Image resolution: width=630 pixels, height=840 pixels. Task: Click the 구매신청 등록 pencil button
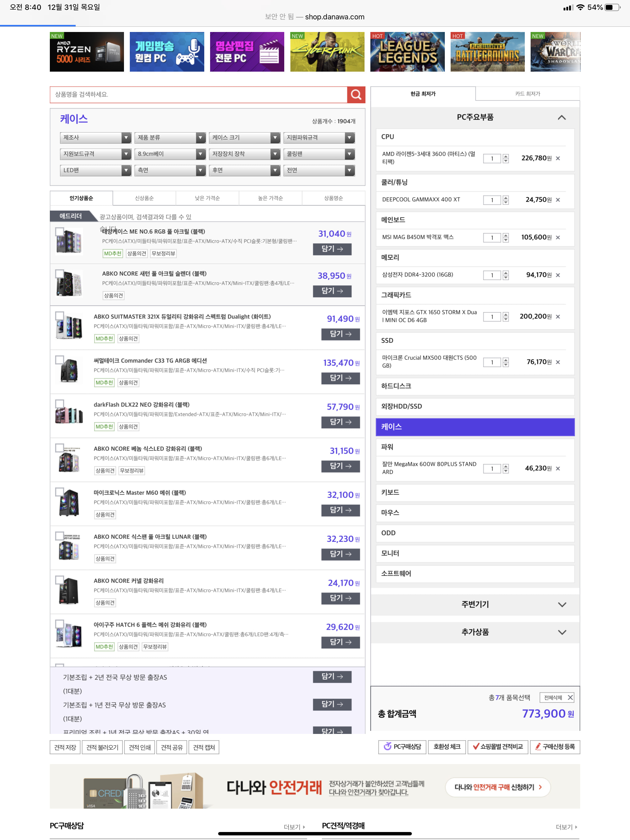pos(555,747)
